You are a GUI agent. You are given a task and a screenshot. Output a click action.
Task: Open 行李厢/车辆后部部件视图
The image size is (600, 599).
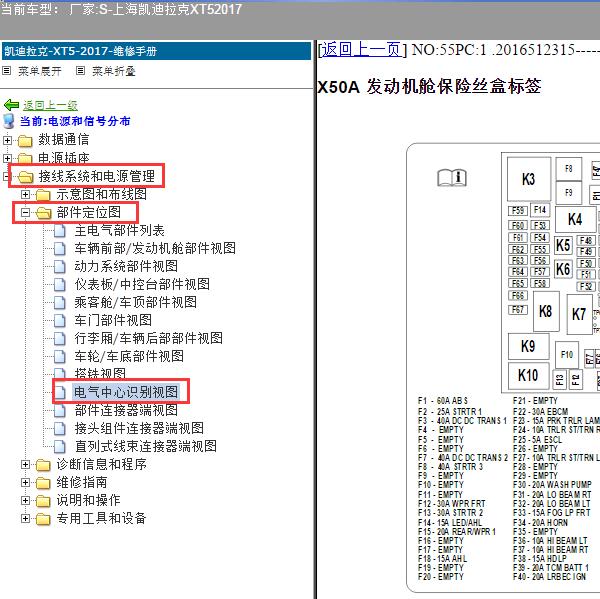(x=148, y=338)
